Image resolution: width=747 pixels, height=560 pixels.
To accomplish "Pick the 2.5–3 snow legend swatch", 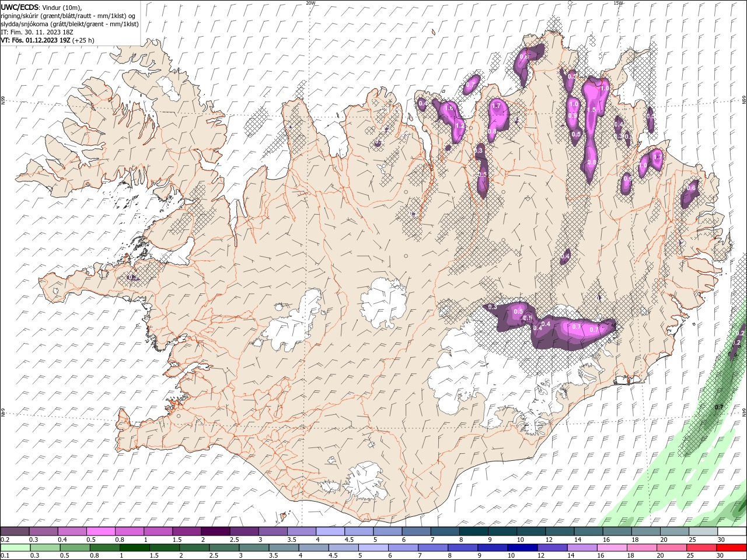I will [x=244, y=531].
